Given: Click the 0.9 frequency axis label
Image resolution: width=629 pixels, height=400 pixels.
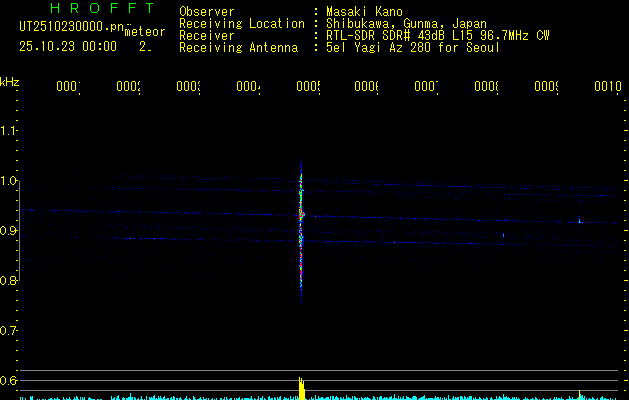Looking at the screenshot, I should tap(9, 231).
